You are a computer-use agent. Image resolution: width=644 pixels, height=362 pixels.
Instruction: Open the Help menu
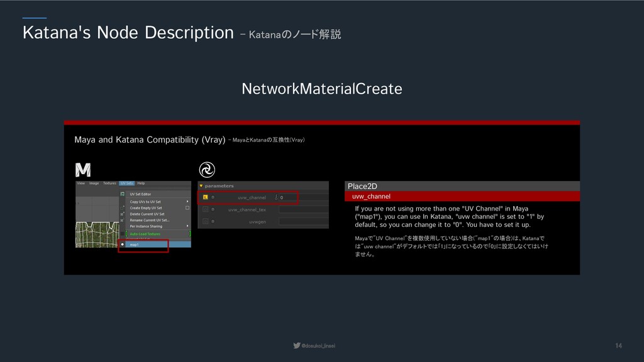(x=141, y=184)
